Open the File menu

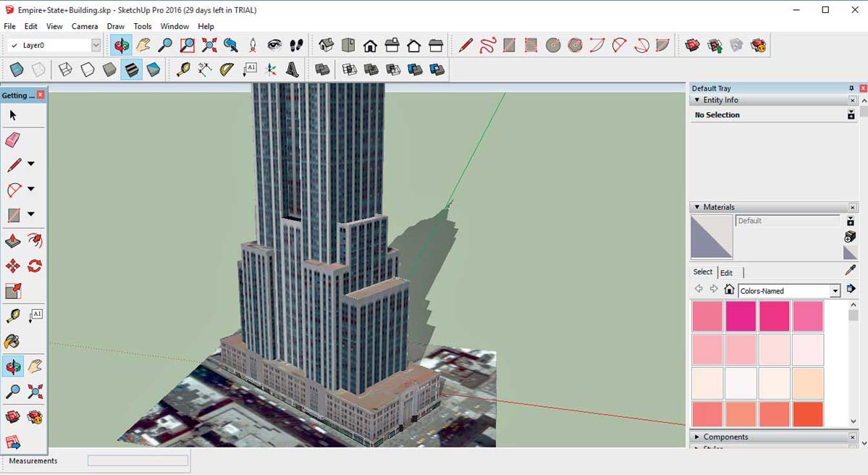9,26
